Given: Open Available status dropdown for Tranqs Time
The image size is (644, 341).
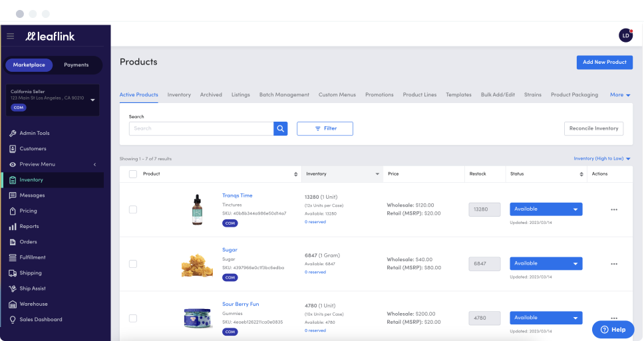Looking at the screenshot, I should pos(546,209).
